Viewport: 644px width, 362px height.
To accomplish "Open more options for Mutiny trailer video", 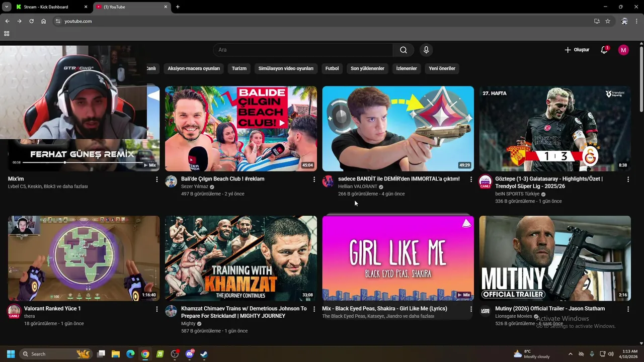I will (x=628, y=309).
